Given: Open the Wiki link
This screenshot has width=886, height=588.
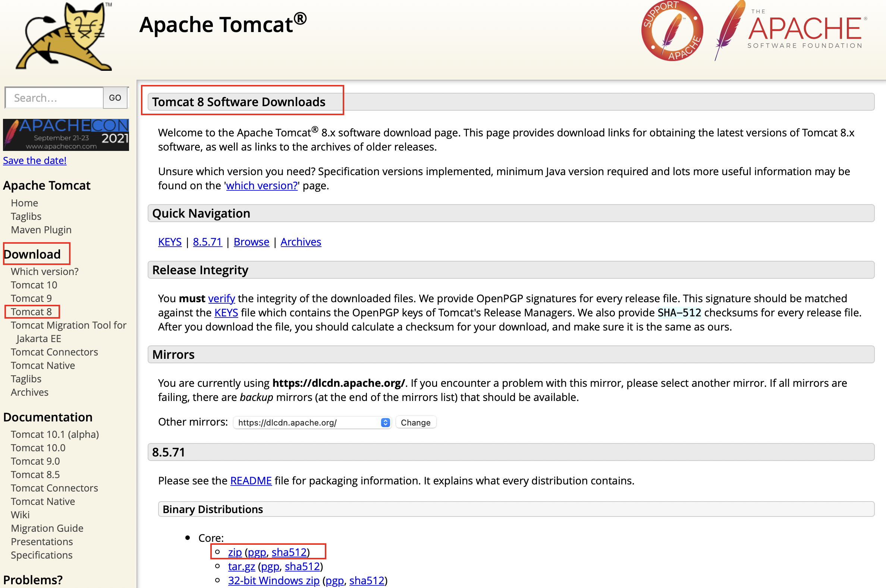Looking at the screenshot, I should pos(20,515).
